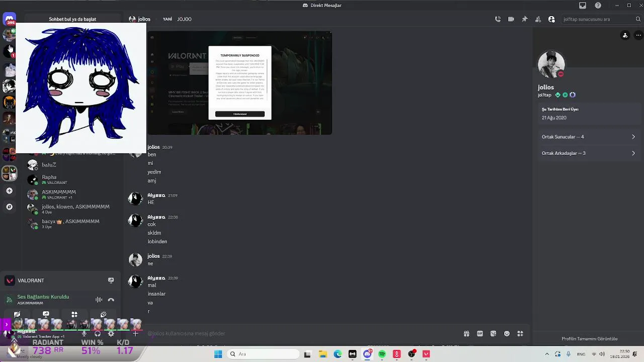Open the group DM jolios, klowen, ASKIMMMMM

pyautogui.click(x=73, y=209)
